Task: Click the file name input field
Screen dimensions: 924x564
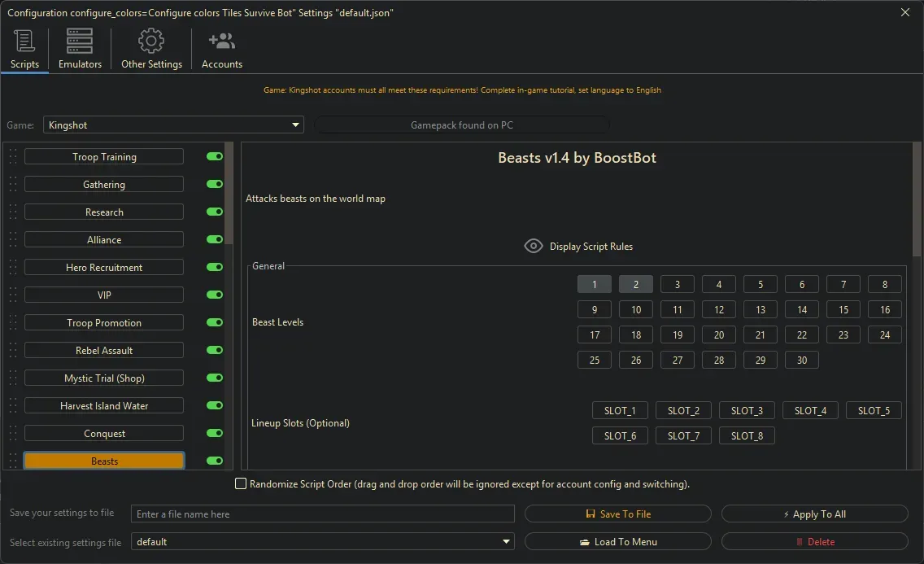Action: point(323,514)
